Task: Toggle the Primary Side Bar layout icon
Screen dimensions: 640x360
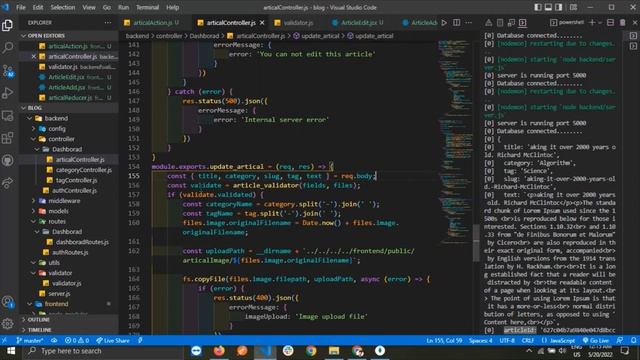Action: pyautogui.click(x=538, y=7)
